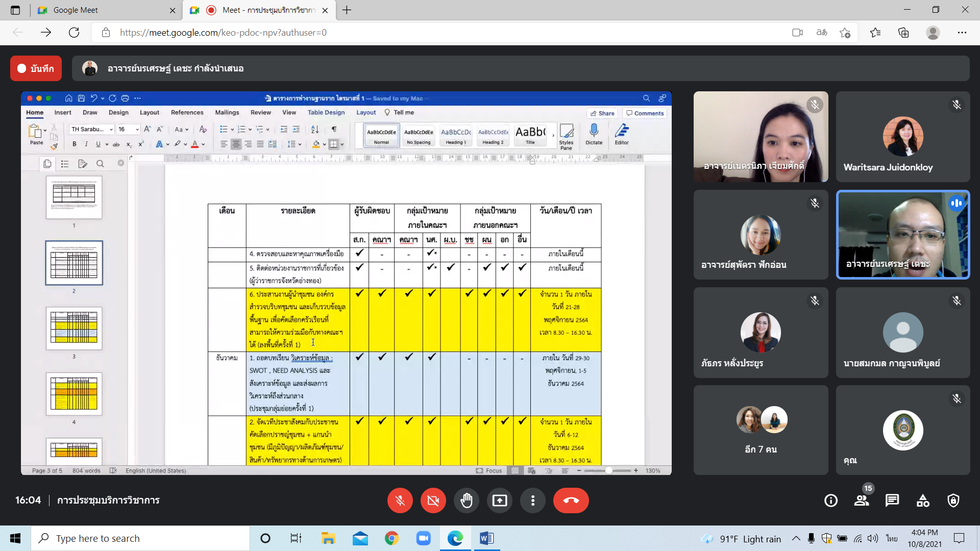The width and height of the screenshot is (980, 551).
Task: Open the Paste options dropdown arrow
Action: 45,130
